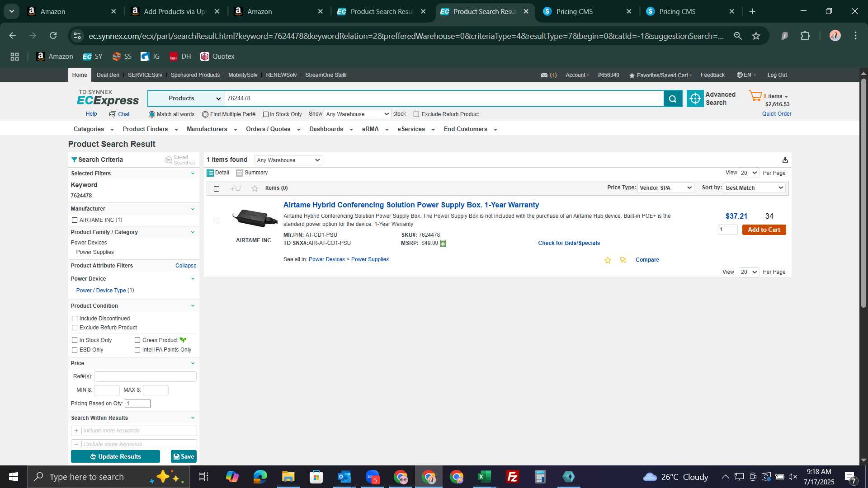Click the Airtame power supply thumbnail
The width and height of the screenshot is (868, 488).
[x=255, y=219]
